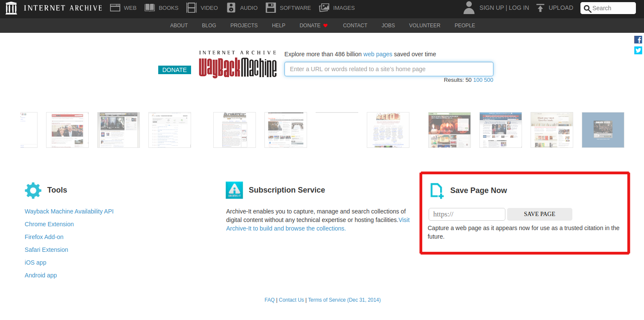Focus the Wayback Machine URL search field
644x320 pixels.
[x=389, y=69]
